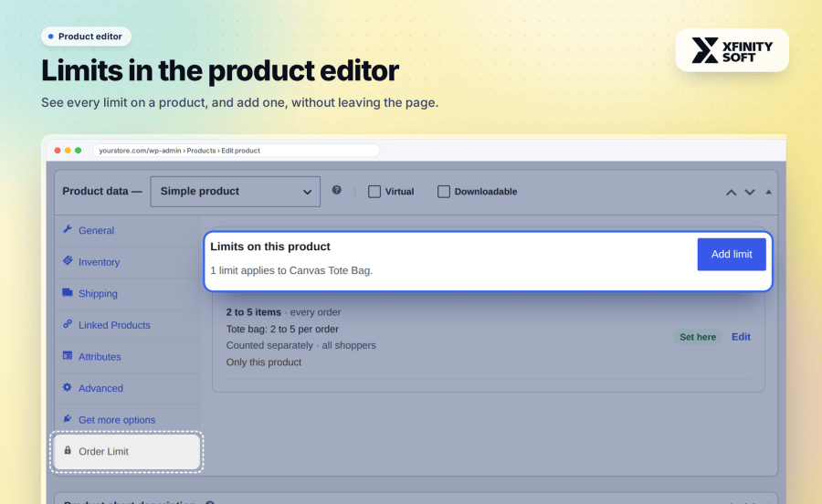Click the Inventory tag icon

point(67,260)
